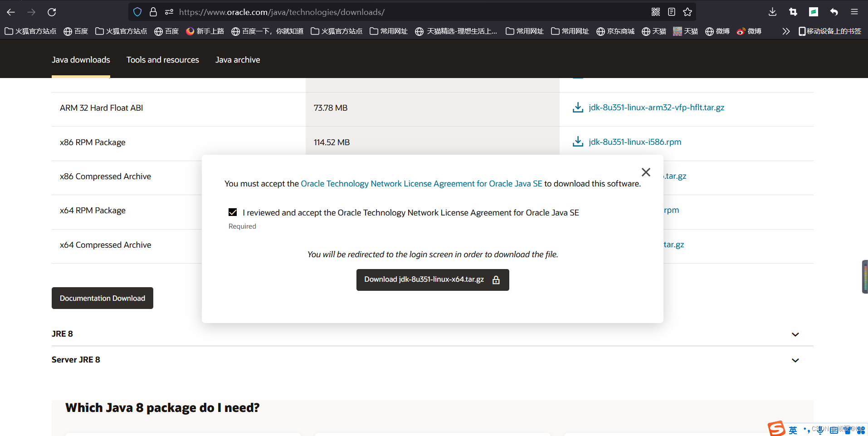
Task: Open the tracking protection shield panel
Action: pos(137,12)
